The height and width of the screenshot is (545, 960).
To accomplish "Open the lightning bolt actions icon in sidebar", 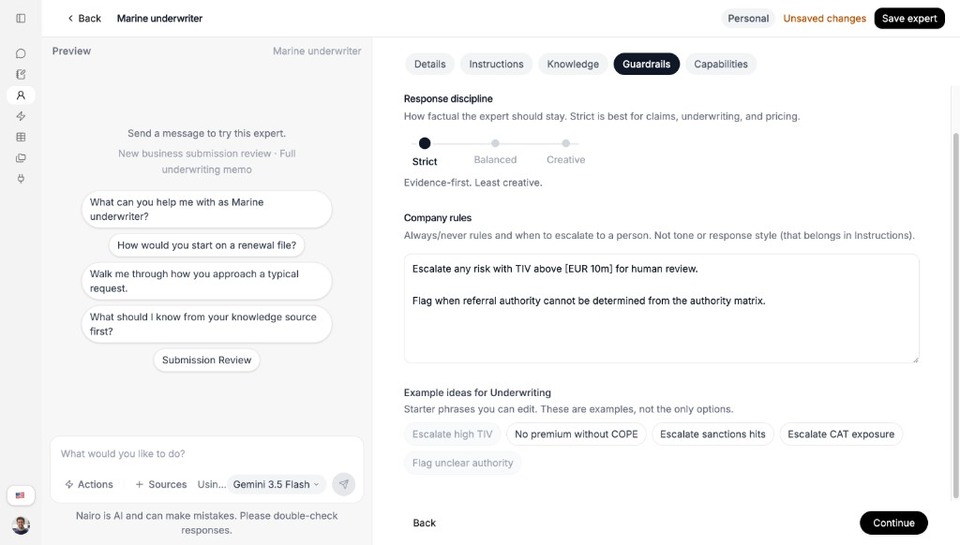I will click(x=21, y=116).
